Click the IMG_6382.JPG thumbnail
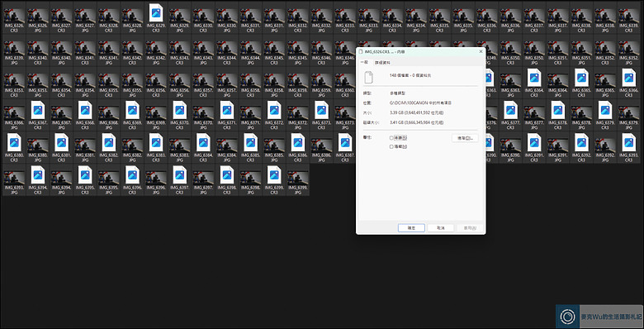Viewport: 644px width, 329px height. point(132,145)
